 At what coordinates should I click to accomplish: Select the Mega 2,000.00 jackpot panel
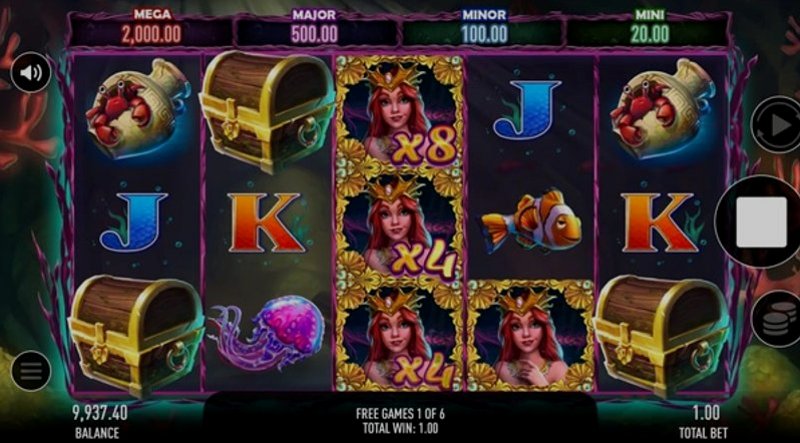point(151,28)
